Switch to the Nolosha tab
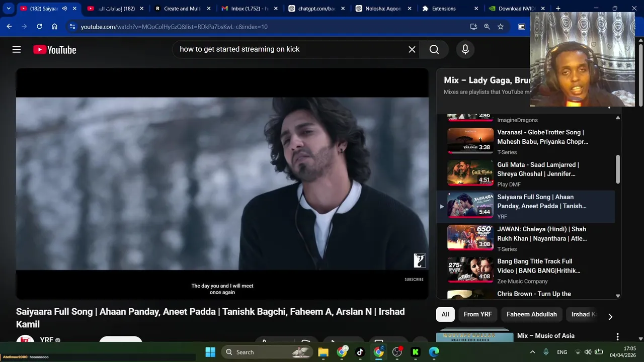The image size is (644, 362). click(383, 9)
